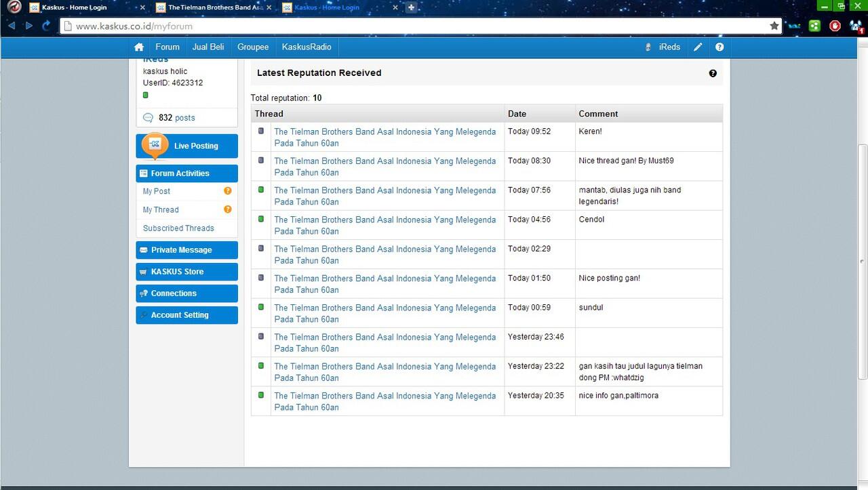Screen dimensions: 868x490
Task: Click the vertical scrollbar of the page
Action: pos(863,261)
